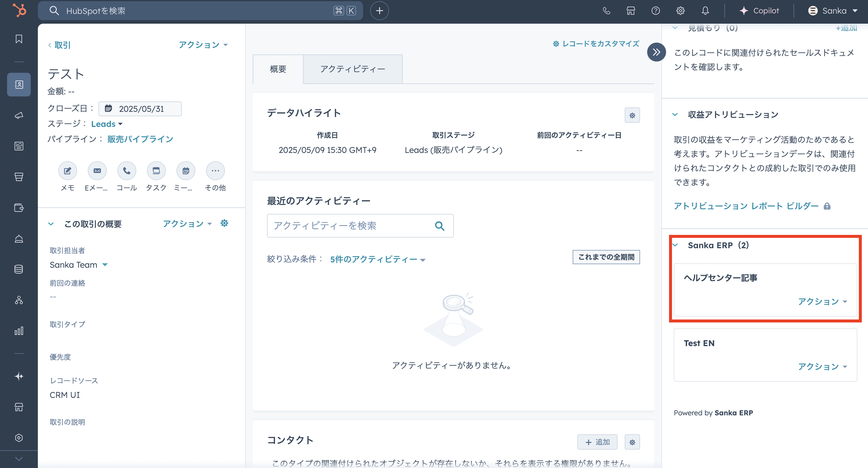Image resolution: width=868 pixels, height=468 pixels.
Task: Open the CRM contacts sidebar icon
Action: pyautogui.click(x=19, y=84)
